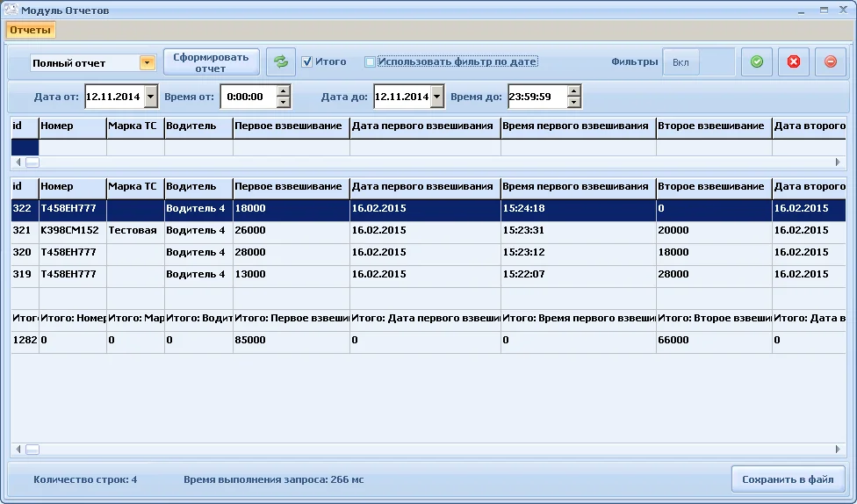Click the 'Время от' time input field

[248, 97]
